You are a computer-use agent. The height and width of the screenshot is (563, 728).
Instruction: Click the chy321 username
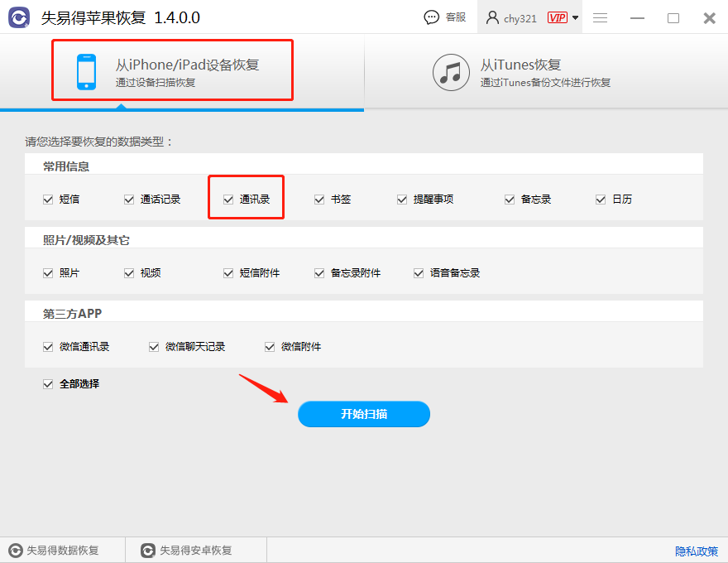tap(520, 18)
